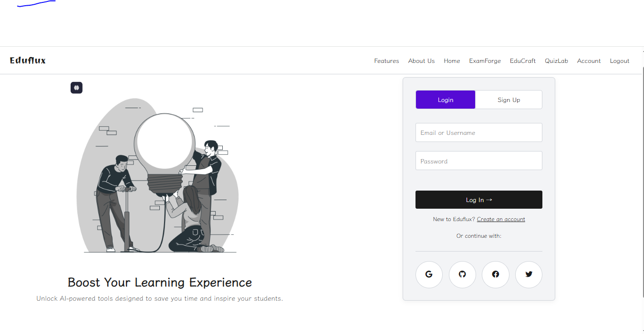Click the brain logo badge above the illustration

click(76, 88)
